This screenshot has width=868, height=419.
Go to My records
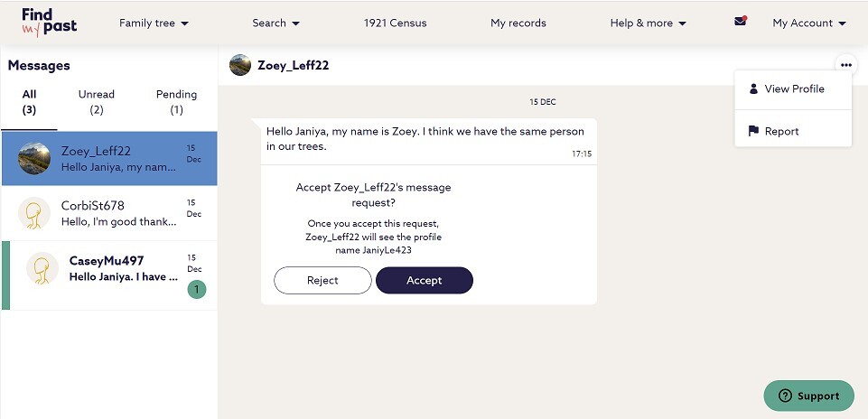click(x=518, y=23)
